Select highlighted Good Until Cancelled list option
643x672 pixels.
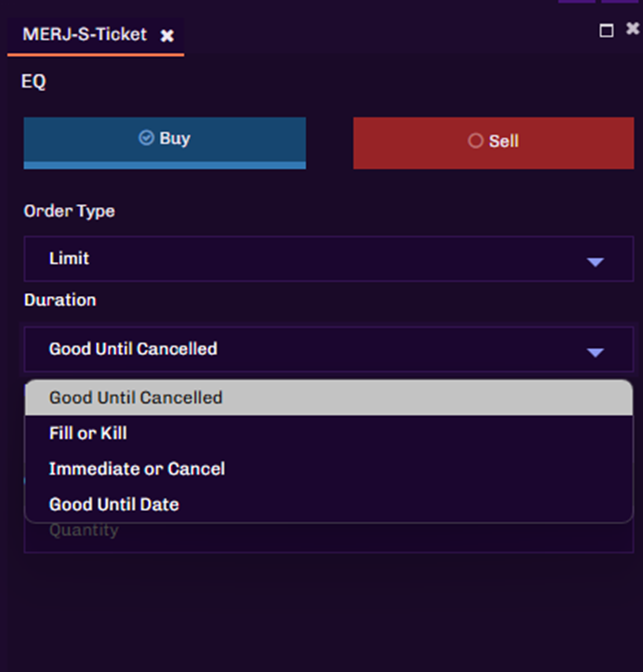click(136, 398)
